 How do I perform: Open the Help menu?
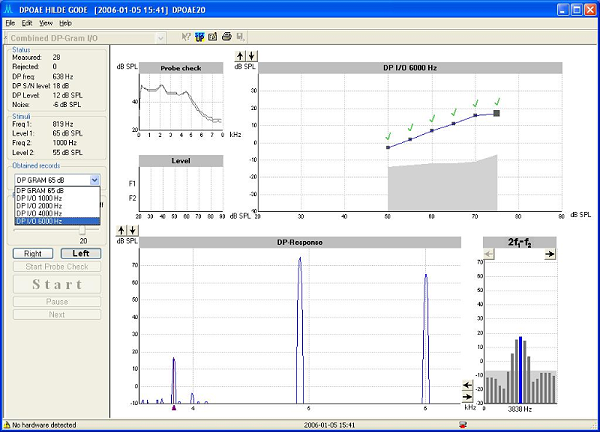pos(65,22)
